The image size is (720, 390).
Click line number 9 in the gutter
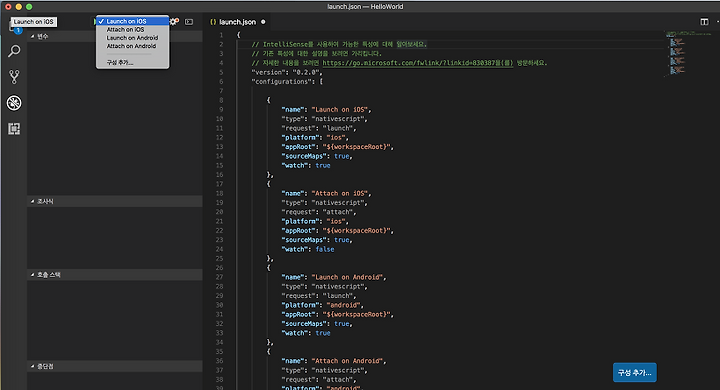coord(221,109)
